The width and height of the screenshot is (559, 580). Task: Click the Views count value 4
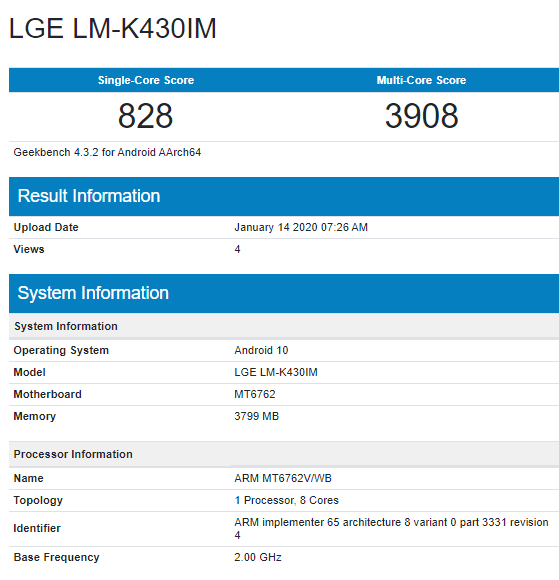pos(237,249)
